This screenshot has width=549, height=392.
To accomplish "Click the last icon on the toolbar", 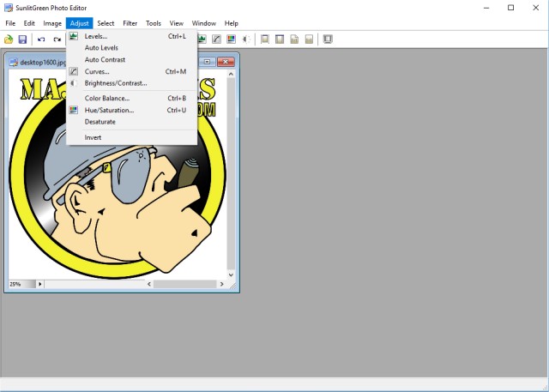I will 328,39.
